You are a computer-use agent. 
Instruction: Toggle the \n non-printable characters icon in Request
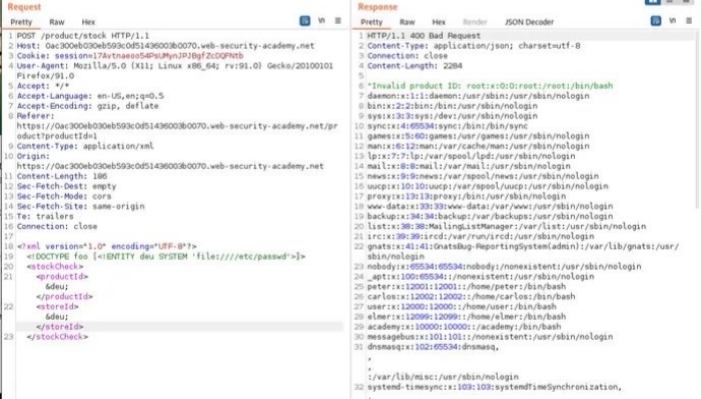click(321, 21)
